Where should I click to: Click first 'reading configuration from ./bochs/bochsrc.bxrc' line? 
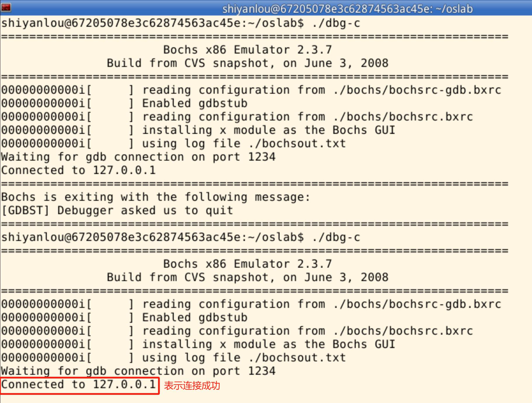click(237, 117)
